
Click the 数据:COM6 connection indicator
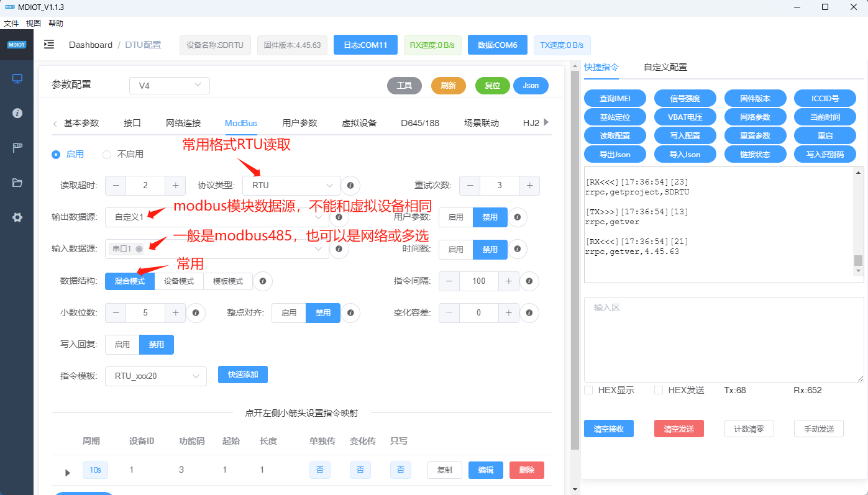click(x=497, y=45)
